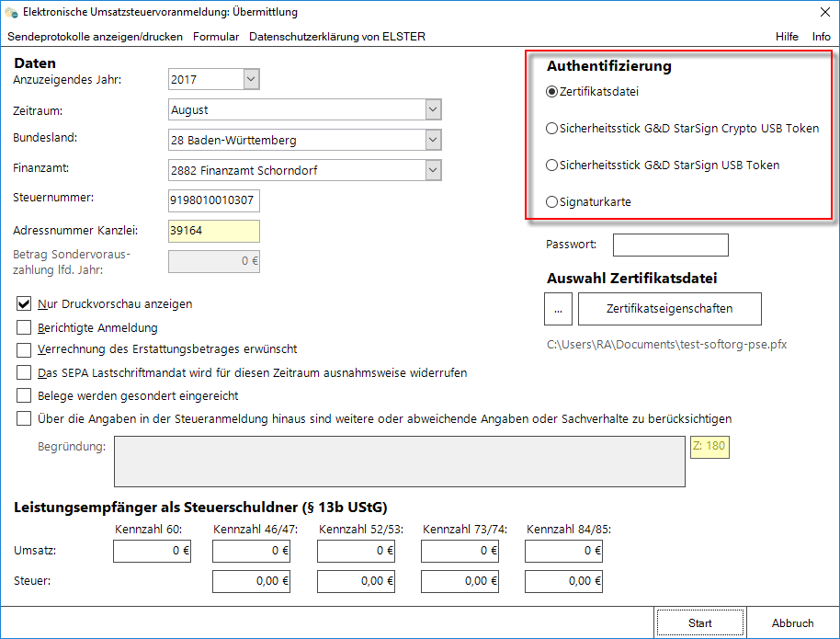Click the Passwort input field
Image resolution: width=840 pixels, height=639 pixels.
[x=670, y=245]
